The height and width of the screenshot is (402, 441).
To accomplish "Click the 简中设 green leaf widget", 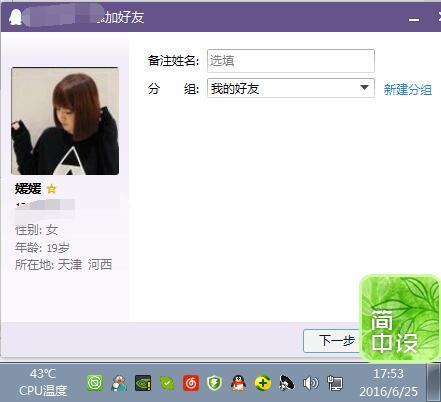I will click(x=399, y=318).
